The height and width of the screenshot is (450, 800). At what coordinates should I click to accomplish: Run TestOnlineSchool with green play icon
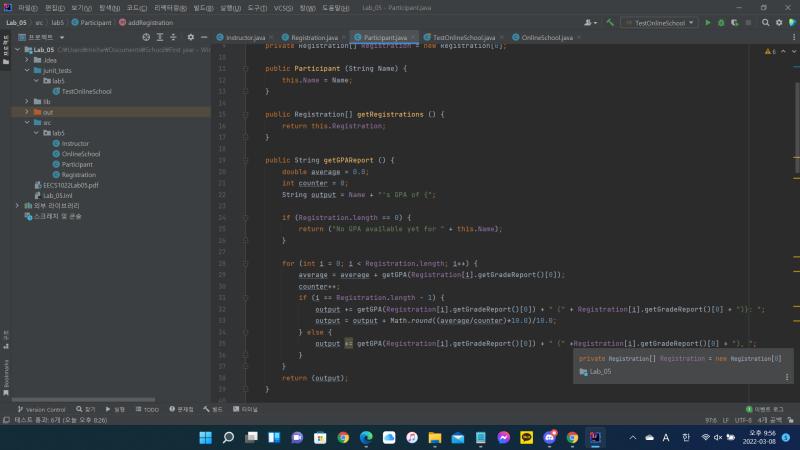coord(708,22)
